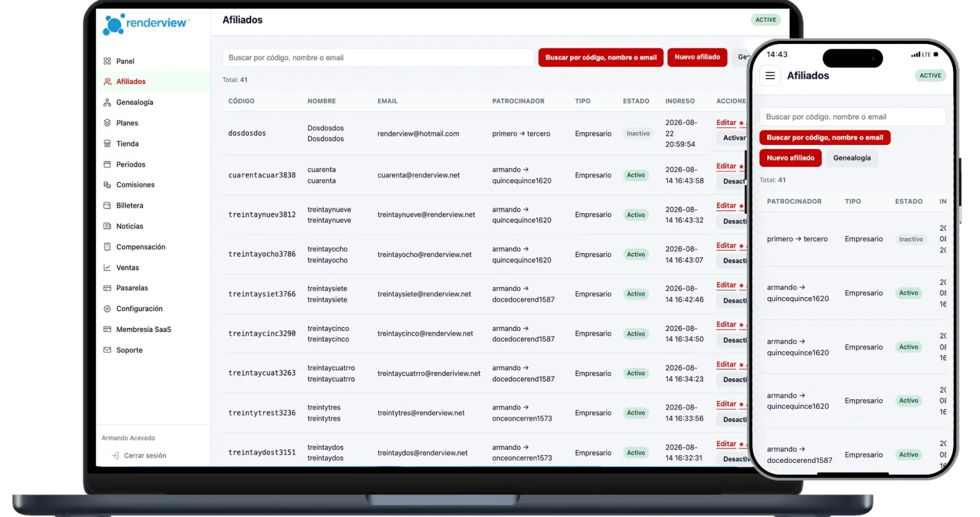Click primero → tercero cell on phone

[x=797, y=239]
